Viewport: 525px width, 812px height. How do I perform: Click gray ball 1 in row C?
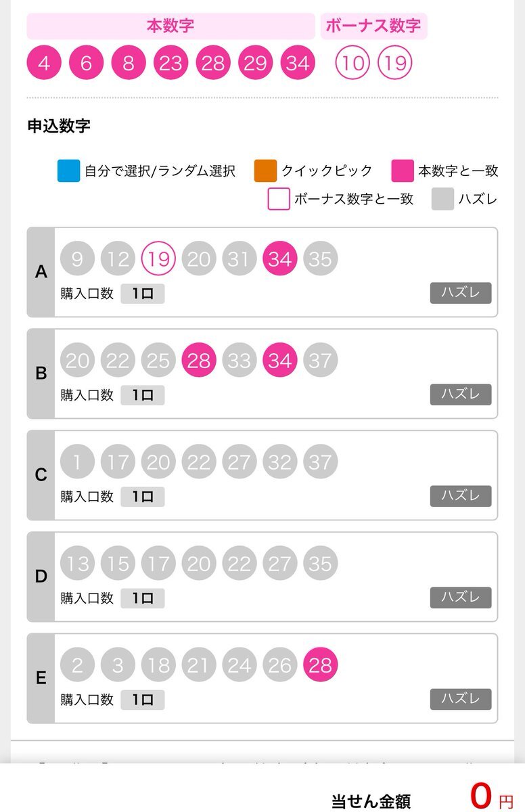tap(77, 461)
